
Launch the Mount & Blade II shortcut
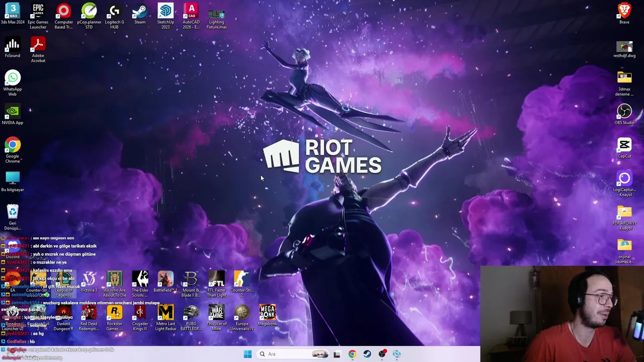tap(191, 284)
